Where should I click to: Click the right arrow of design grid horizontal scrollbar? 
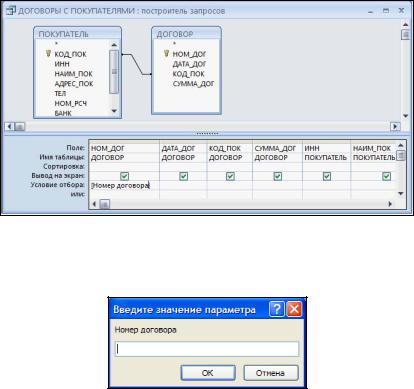390,204
